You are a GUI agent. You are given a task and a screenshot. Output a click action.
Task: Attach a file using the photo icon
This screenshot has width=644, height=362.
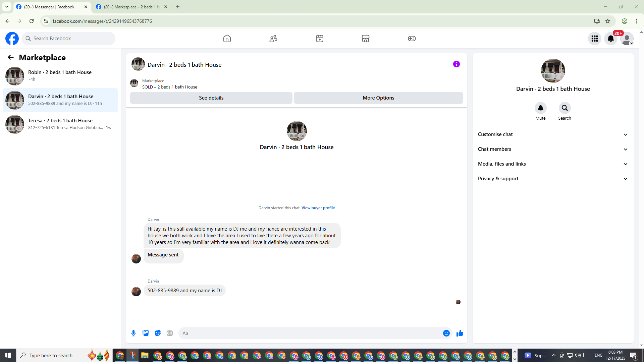[146, 333]
